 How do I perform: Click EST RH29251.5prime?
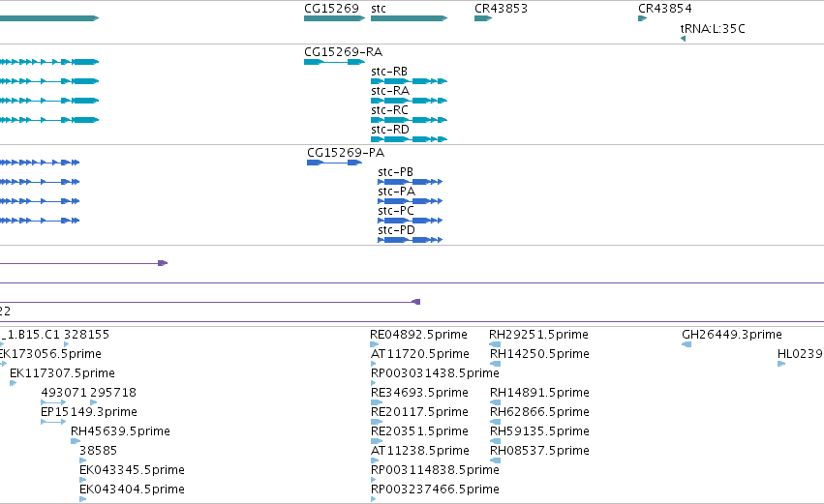click(x=495, y=344)
